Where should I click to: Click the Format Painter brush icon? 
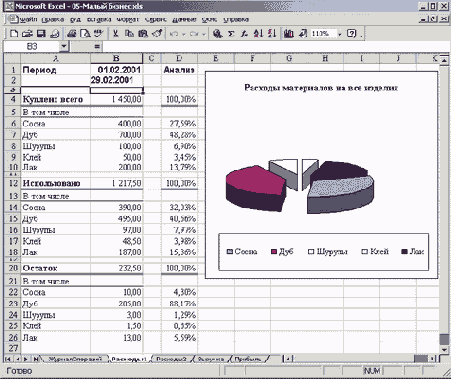pyautogui.click(x=157, y=34)
